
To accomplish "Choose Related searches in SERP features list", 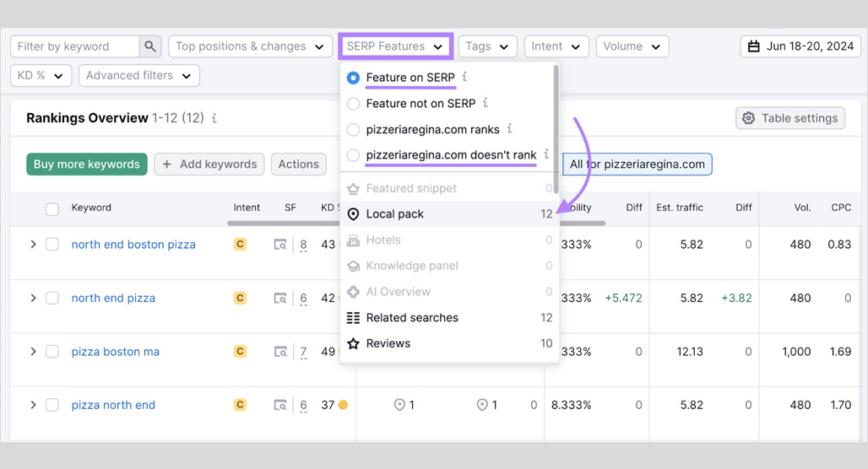I will 449,317.
